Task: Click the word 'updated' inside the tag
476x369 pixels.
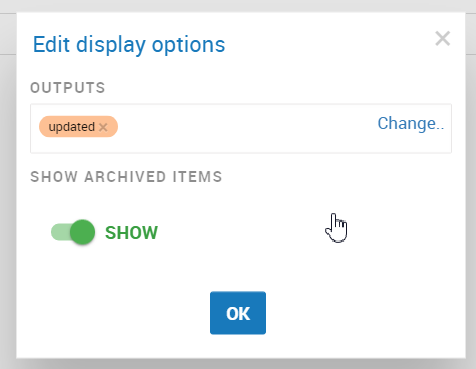Action: pyautogui.click(x=72, y=127)
